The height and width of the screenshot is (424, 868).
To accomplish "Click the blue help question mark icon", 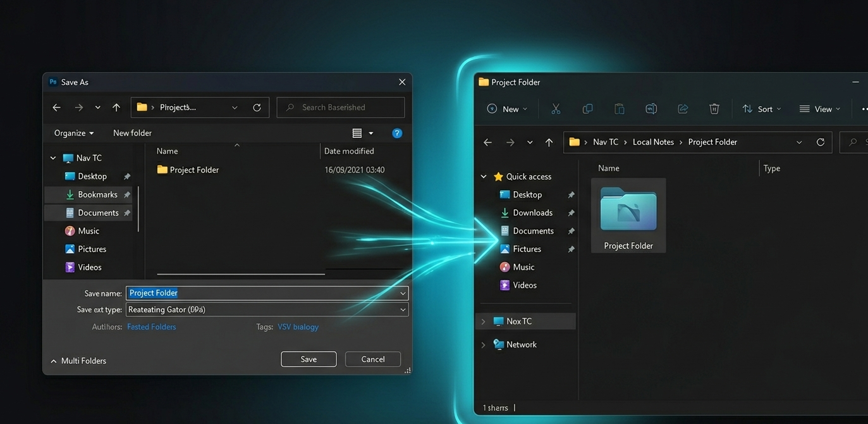I will [x=397, y=133].
